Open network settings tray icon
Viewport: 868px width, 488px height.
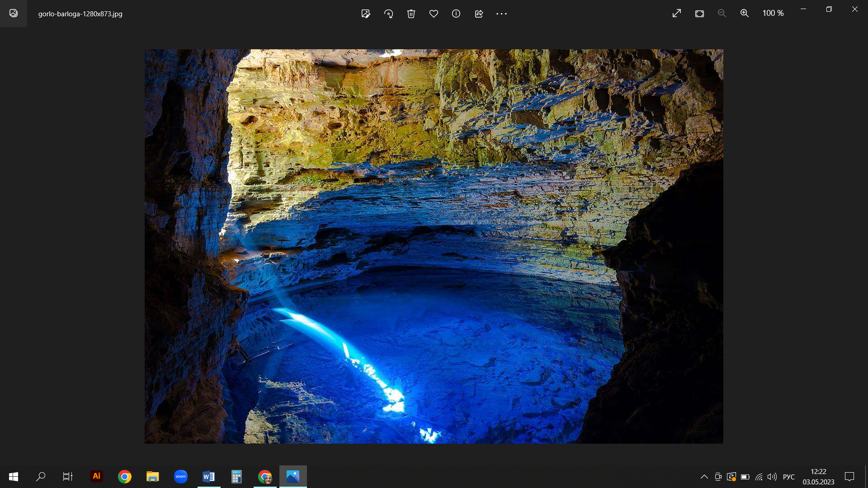759,477
